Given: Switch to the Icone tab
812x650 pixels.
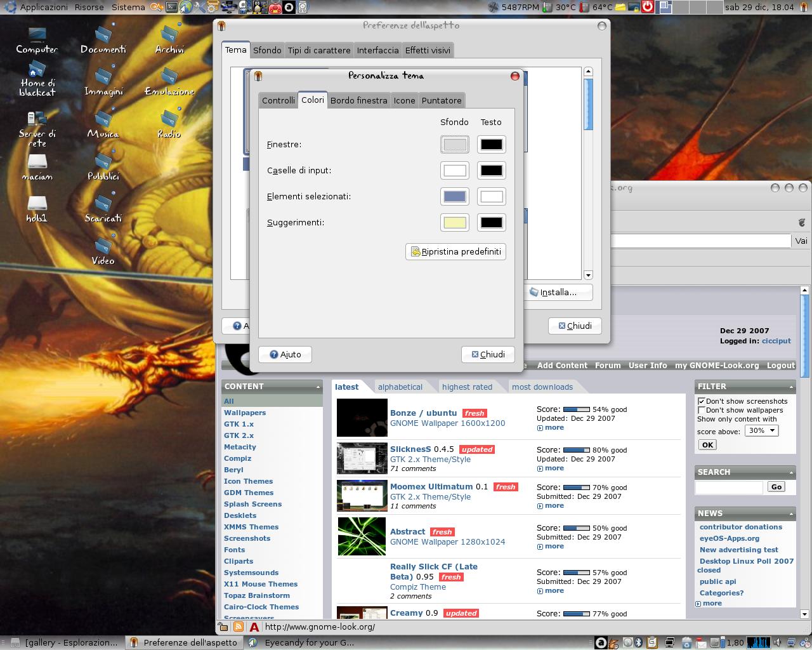Looking at the screenshot, I should point(404,100).
